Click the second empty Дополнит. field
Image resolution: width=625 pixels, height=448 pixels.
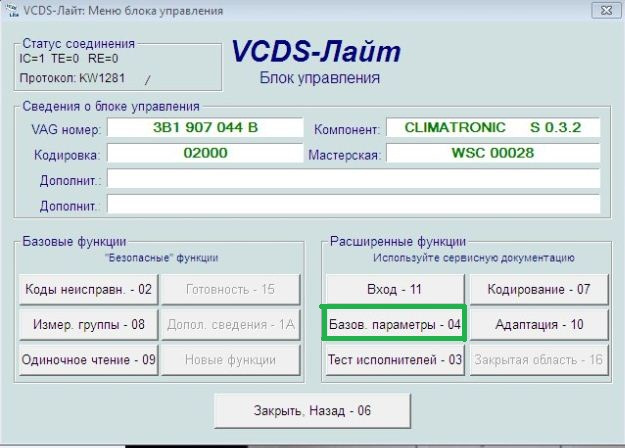(354, 204)
